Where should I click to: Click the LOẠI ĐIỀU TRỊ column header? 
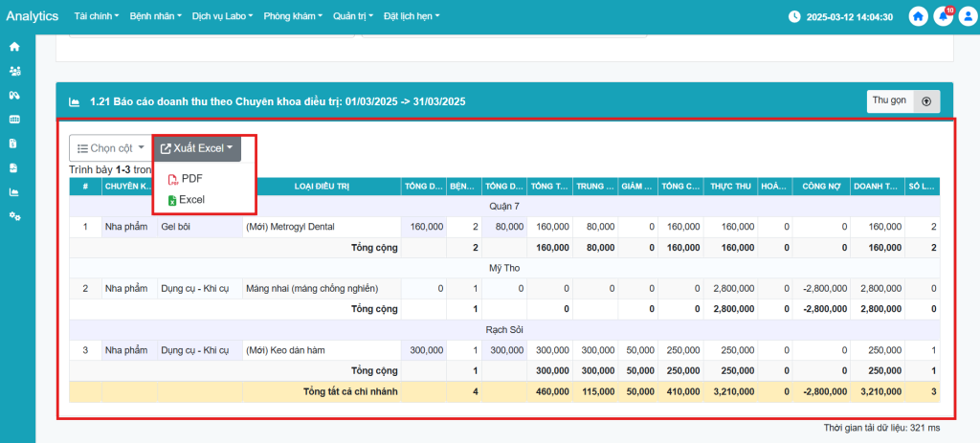[x=321, y=187]
